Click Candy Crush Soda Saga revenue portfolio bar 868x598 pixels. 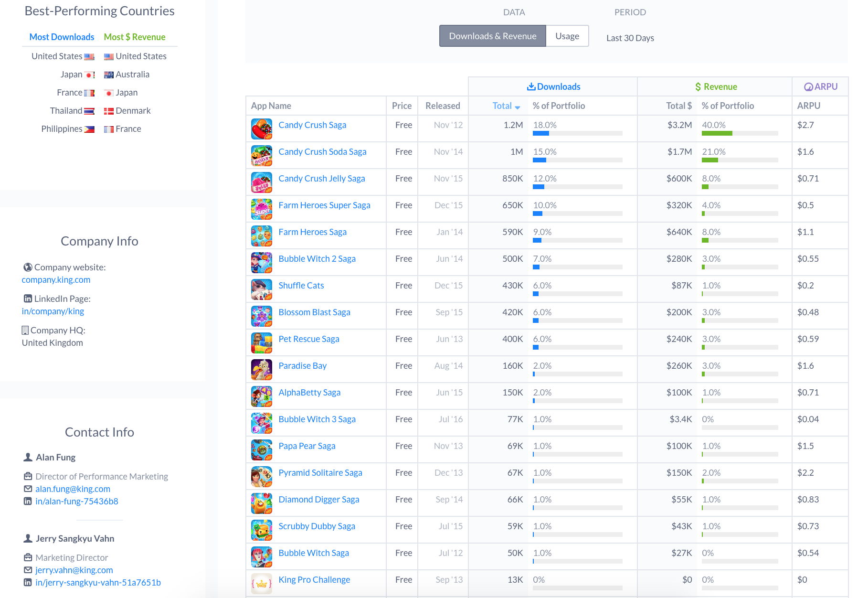pyautogui.click(x=740, y=160)
